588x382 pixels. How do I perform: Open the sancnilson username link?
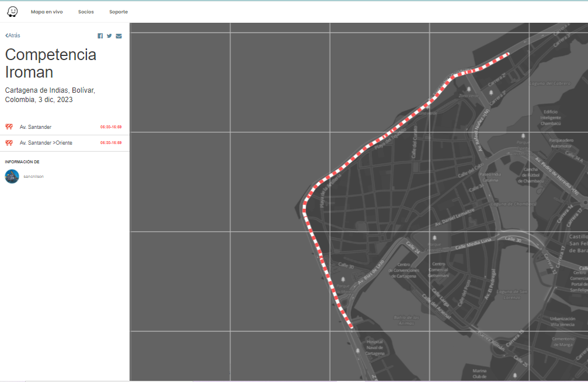click(33, 176)
